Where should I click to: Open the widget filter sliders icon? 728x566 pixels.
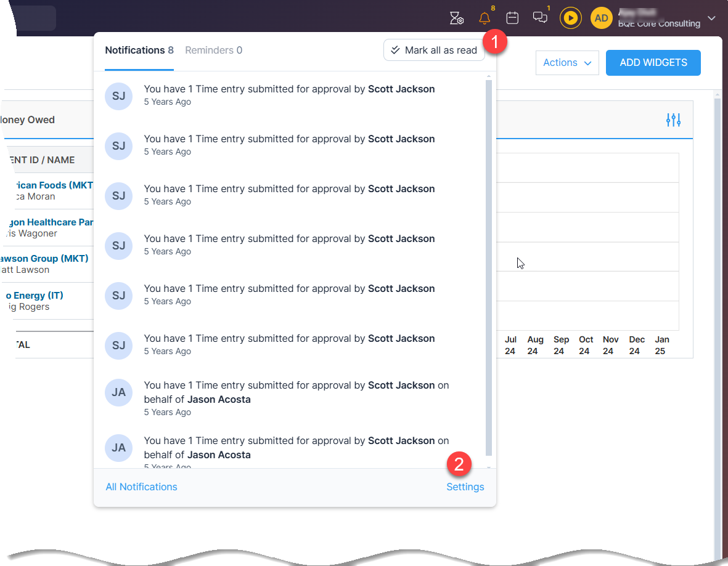673,119
